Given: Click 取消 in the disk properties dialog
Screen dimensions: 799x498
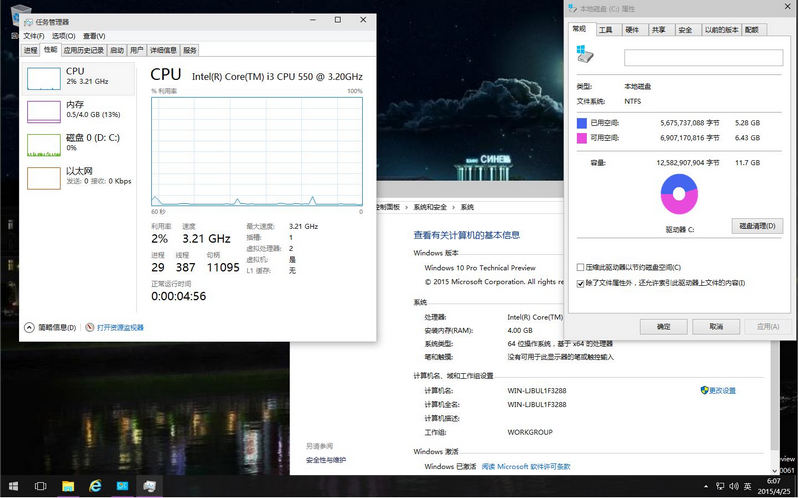Looking at the screenshot, I should coord(716,327).
